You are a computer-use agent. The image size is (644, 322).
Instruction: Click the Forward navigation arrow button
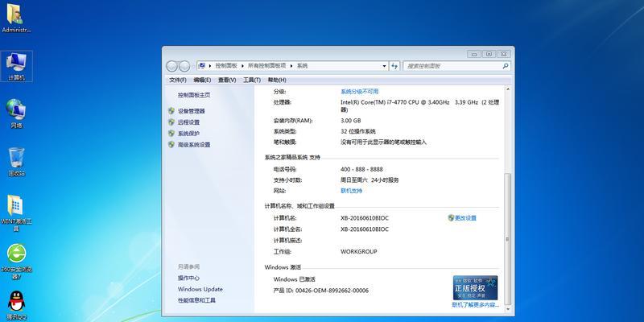click(184, 66)
